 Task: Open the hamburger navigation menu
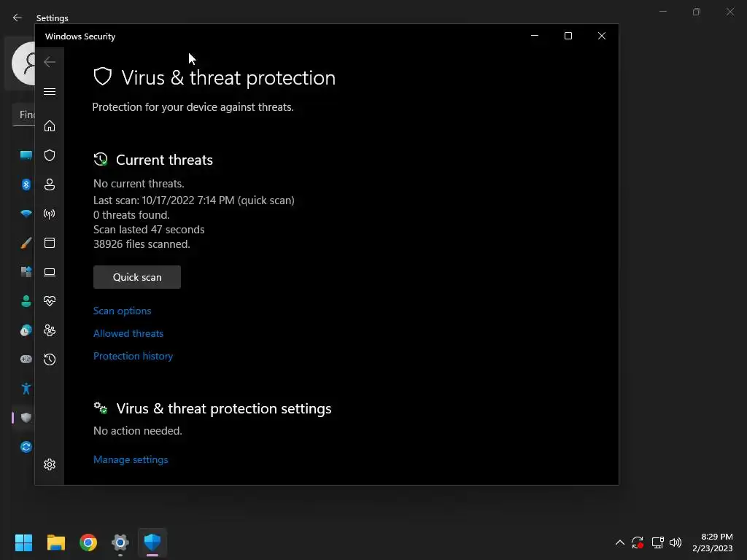(x=50, y=91)
